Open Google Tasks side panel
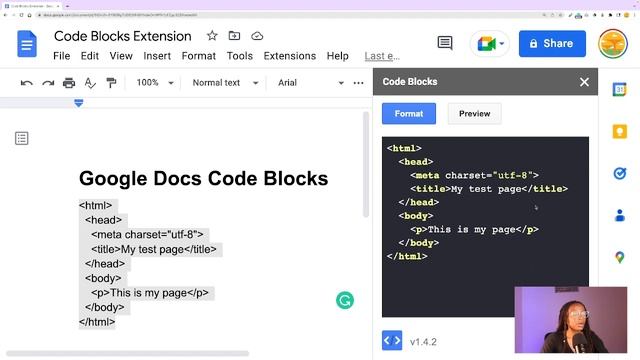The height and width of the screenshot is (360, 640). point(619,173)
